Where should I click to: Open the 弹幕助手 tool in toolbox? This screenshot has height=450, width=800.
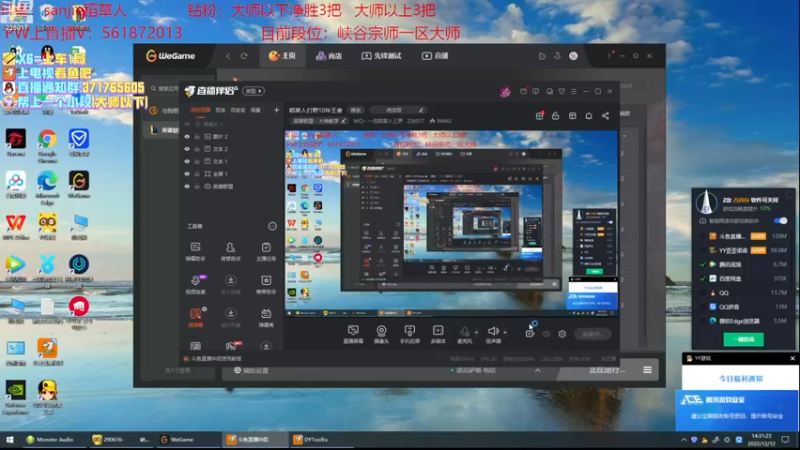pos(195,251)
